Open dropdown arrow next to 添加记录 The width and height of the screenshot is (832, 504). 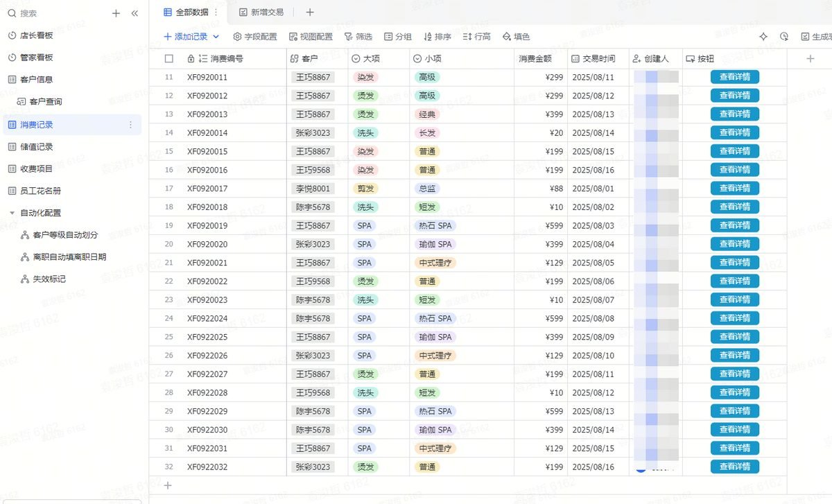pos(216,37)
